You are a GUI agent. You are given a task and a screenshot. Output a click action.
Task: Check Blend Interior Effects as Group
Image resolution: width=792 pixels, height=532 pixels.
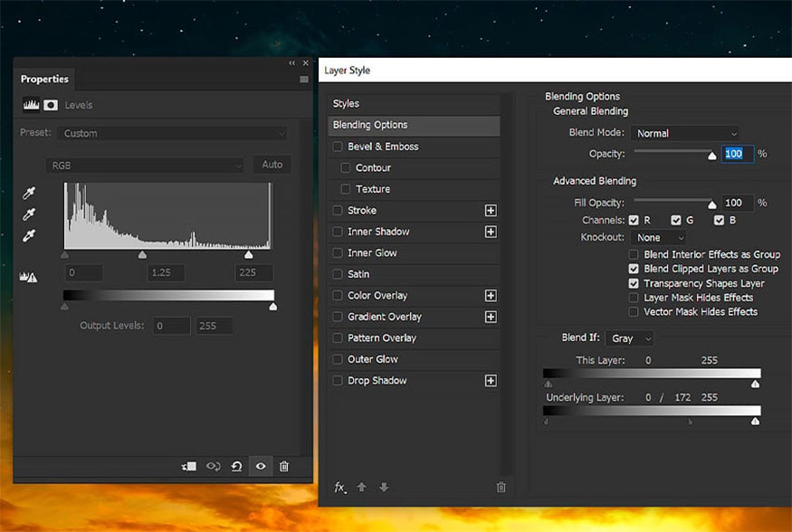point(634,254)
